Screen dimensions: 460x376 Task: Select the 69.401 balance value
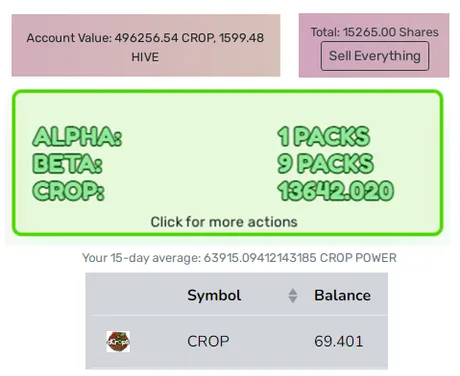(338, 341)
